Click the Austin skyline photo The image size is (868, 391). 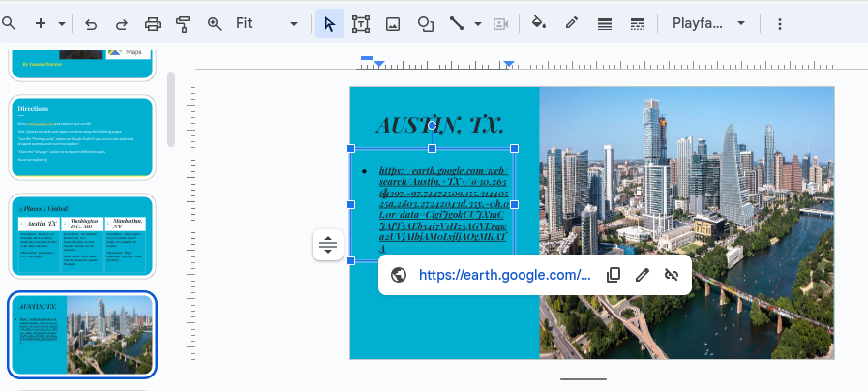tap(686, 223)
